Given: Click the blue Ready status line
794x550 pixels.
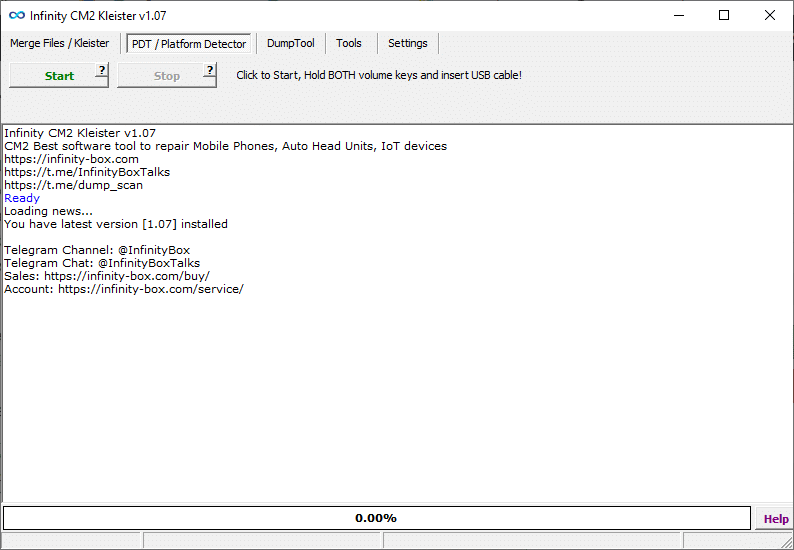Looking at the screenshot, I should pyautogui.click(x=22, y=198).
